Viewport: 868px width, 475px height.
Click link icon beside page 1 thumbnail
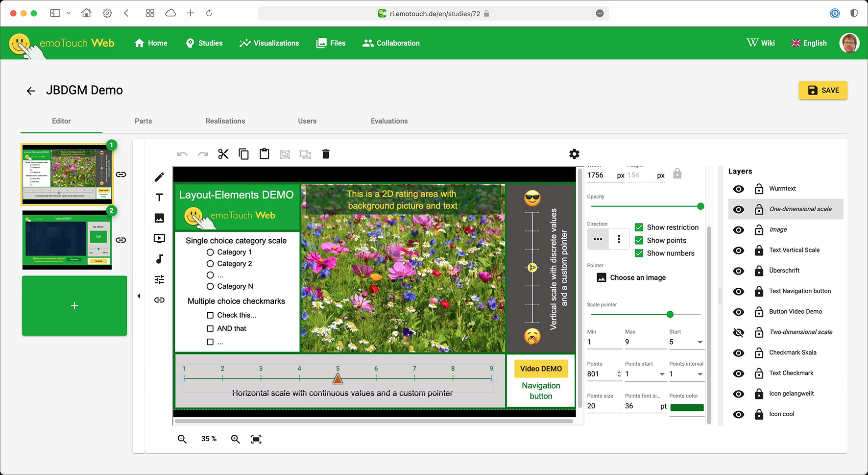coord(121,175)
